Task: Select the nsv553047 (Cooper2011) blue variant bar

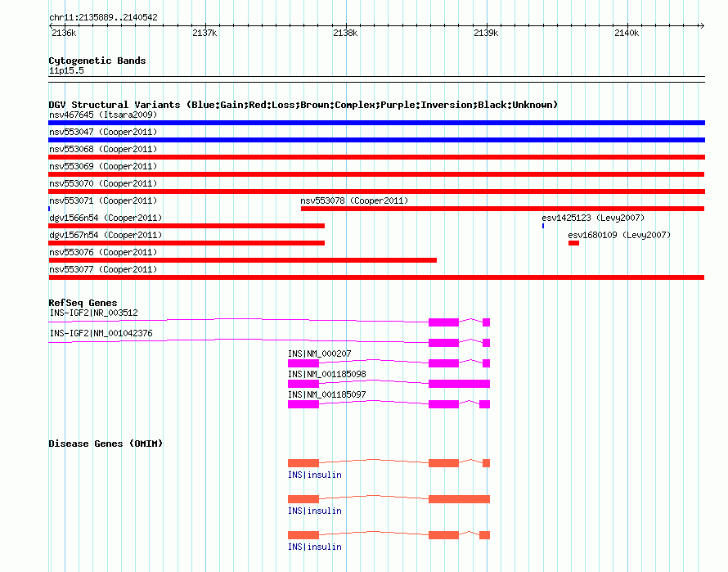Action: pos(376,140)
